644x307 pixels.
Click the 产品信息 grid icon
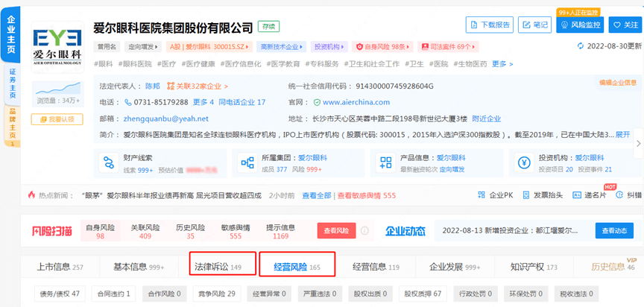coord(385,163)
